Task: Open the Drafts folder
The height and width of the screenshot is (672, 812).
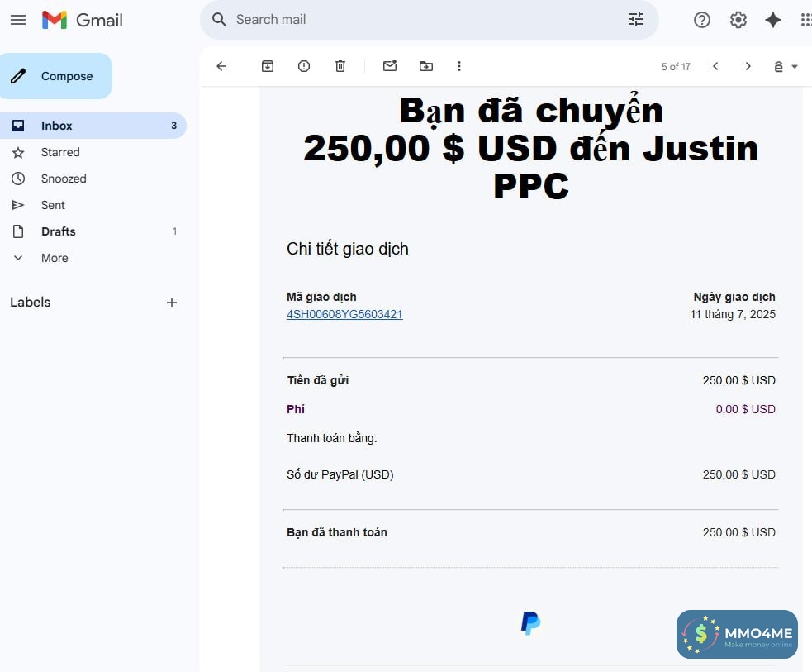Action: tap(93, 231)
